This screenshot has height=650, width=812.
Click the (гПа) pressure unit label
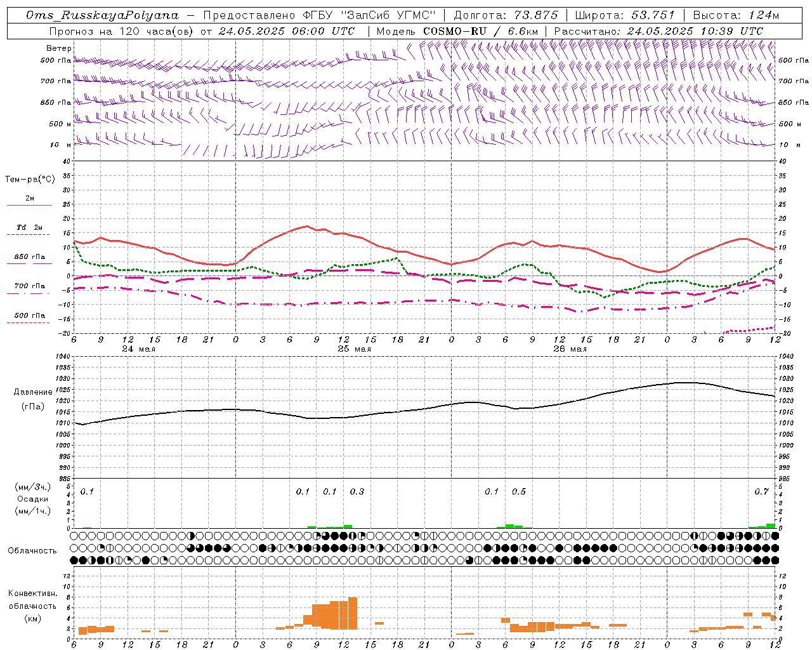click(x=33, y=407)
